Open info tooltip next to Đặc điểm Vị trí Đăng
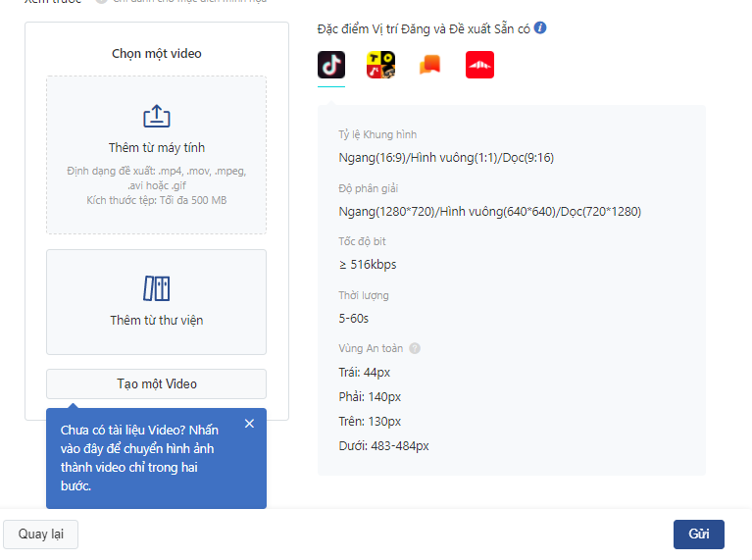 point(540,27)
